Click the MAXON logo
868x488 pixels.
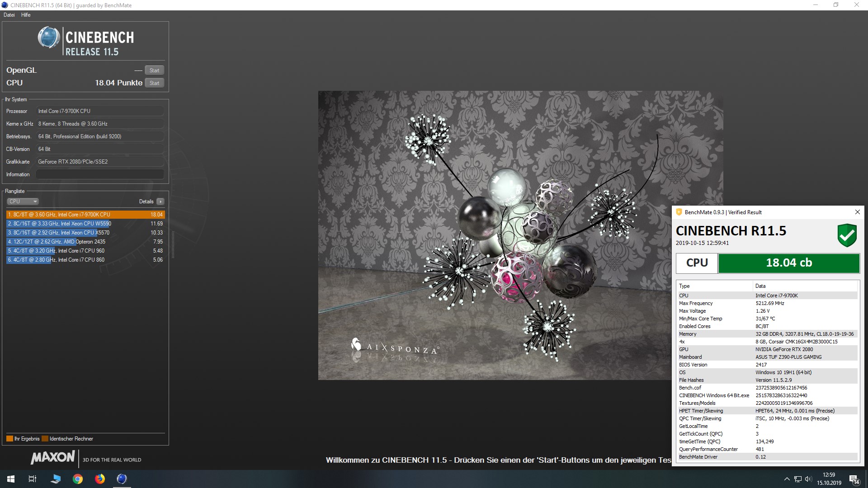coord(53,458)
